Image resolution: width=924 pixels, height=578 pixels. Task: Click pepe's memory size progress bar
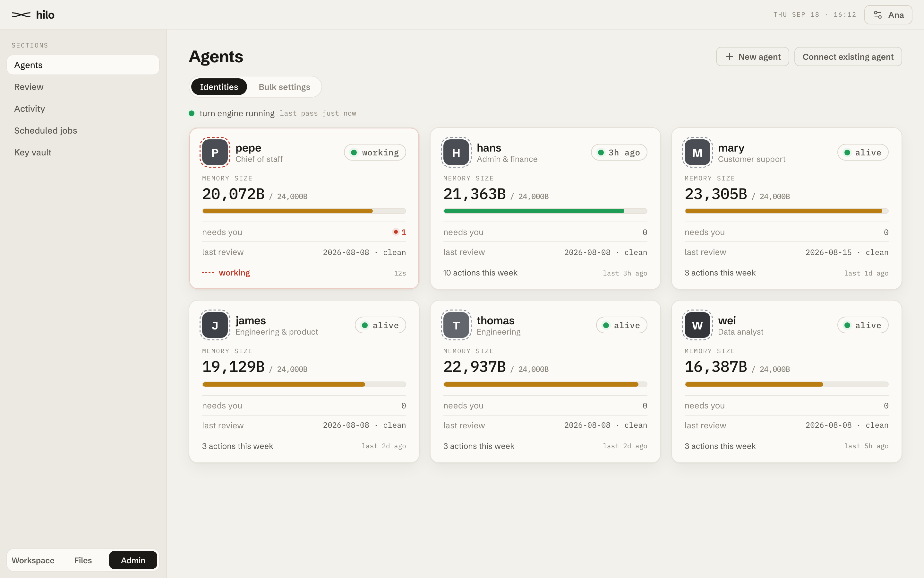(x=304, y=211)
